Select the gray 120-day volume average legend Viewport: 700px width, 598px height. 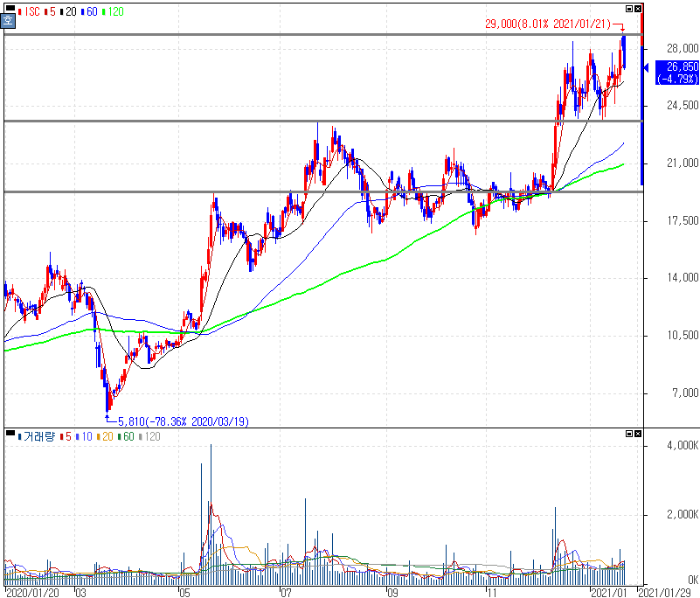tap(149, 436)
